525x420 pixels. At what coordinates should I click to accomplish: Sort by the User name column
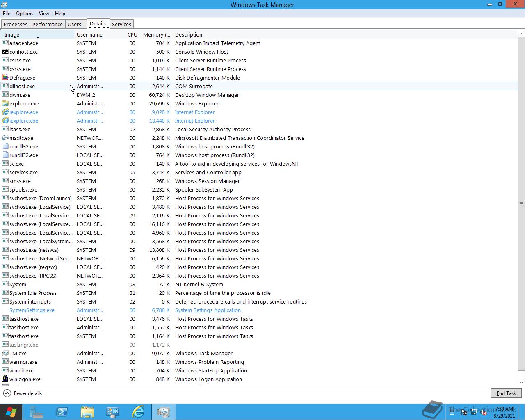(x=100, y=35)
